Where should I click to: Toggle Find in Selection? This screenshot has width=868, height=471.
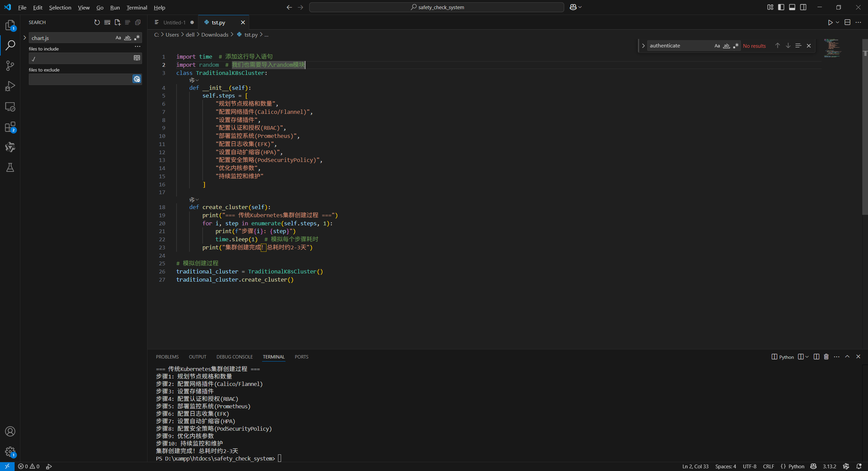pos(798,45)
